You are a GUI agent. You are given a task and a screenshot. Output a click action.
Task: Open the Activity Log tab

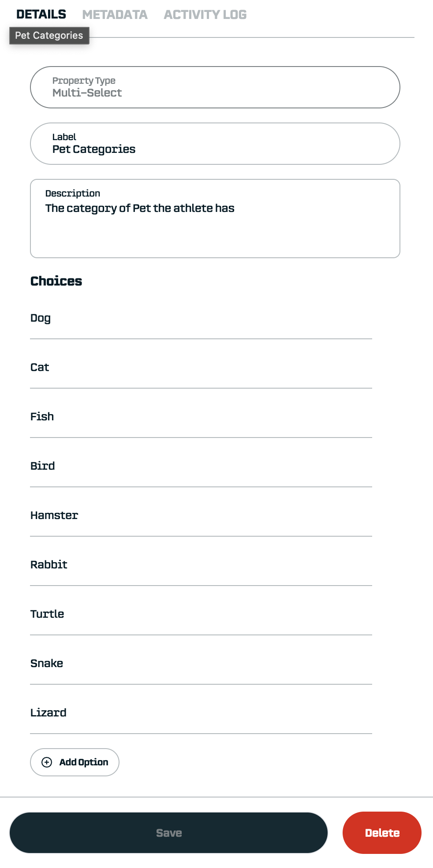(x=205, y=15)
